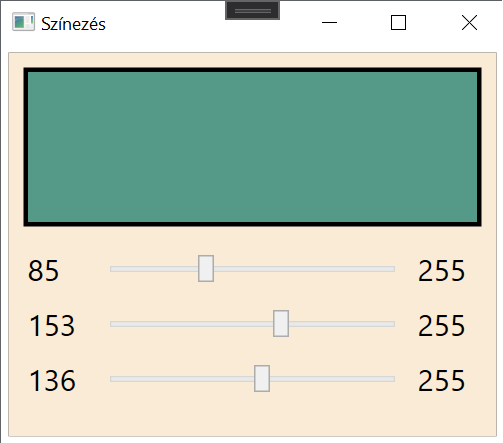Click the 136 value label
Viewport: 503px width, 443px height.
click(x=52, y=380)
